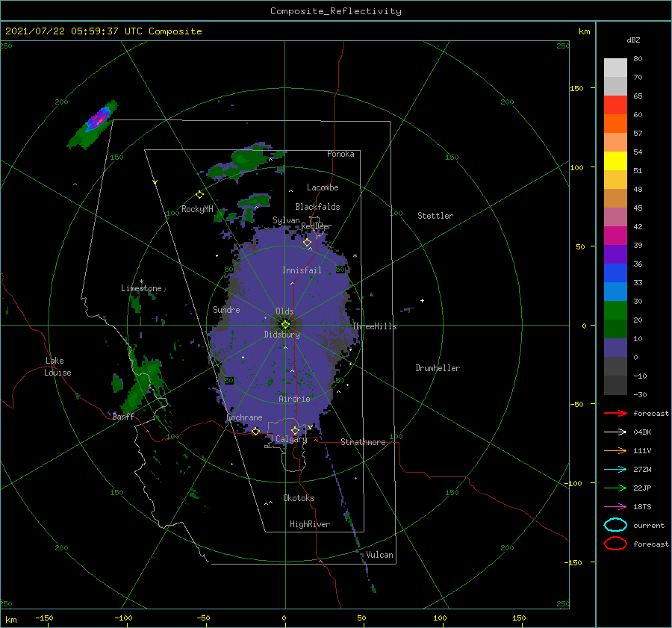Select the magenta 42 dBZ color swatch

(615, 235)
